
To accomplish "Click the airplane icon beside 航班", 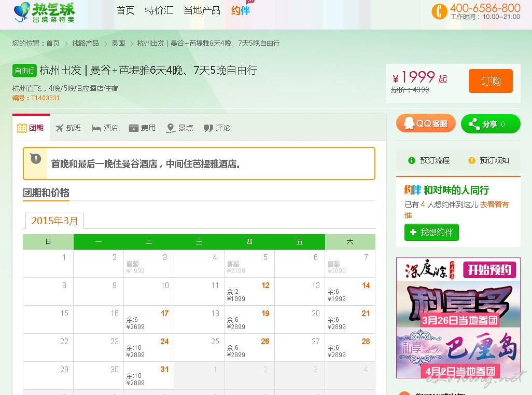I will (60, 128).
